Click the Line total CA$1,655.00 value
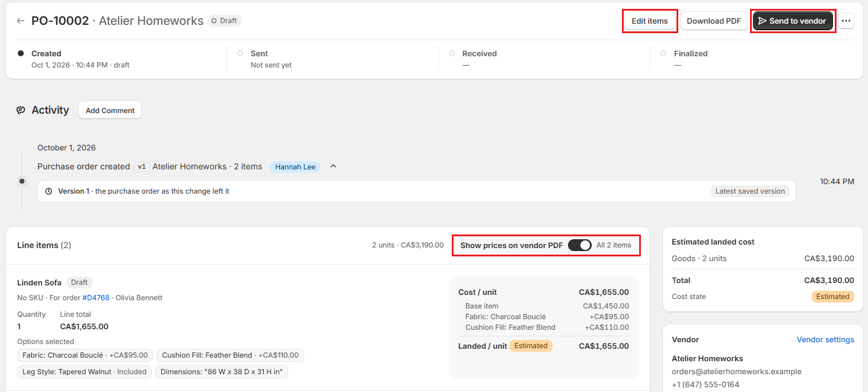868x392 pixels. pos(84,326)
